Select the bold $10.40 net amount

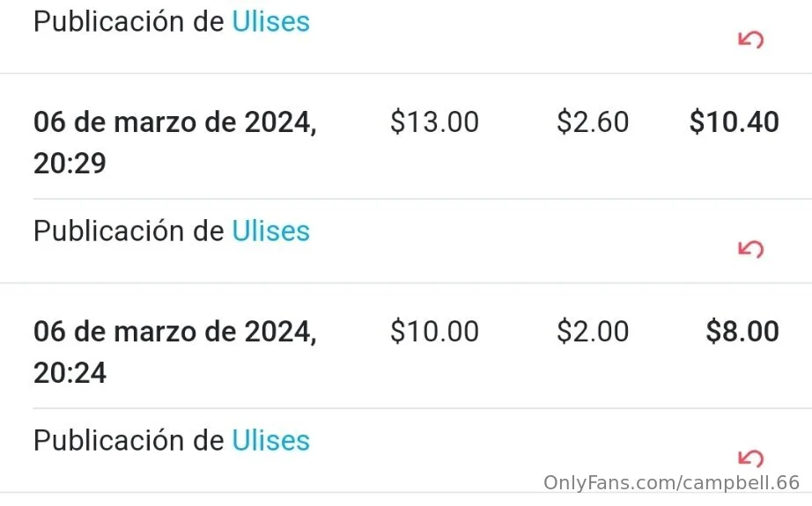[734, 122]
